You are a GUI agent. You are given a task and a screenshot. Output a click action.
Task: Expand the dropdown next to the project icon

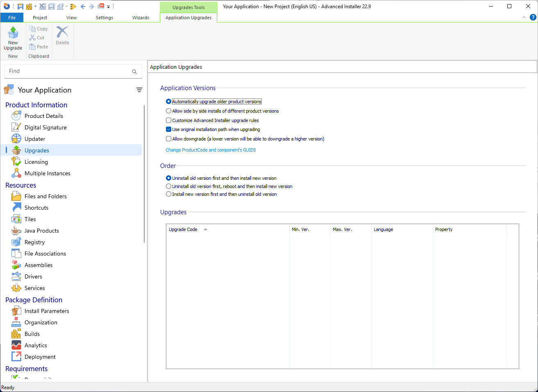point(35,6)
